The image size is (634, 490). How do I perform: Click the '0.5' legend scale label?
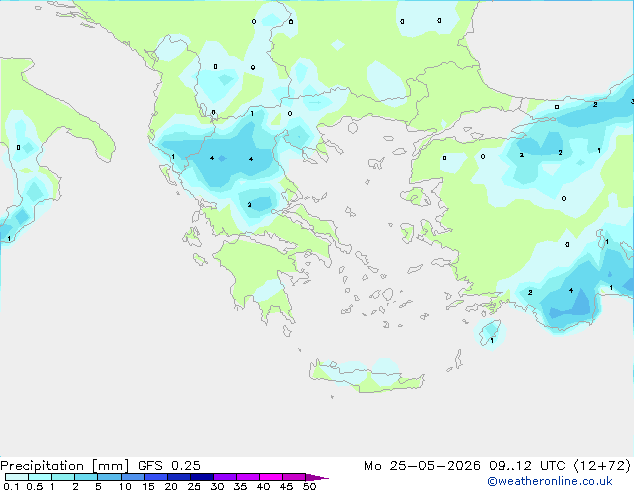tap(35, 486)
